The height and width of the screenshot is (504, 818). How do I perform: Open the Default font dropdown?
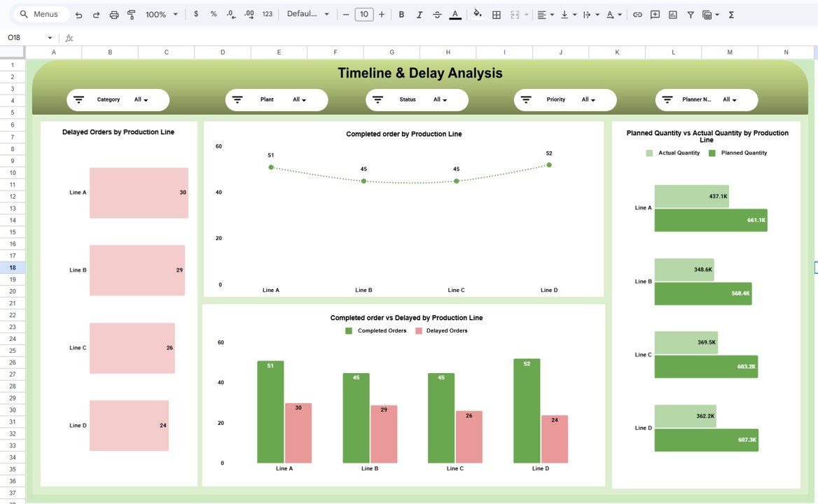307,14
